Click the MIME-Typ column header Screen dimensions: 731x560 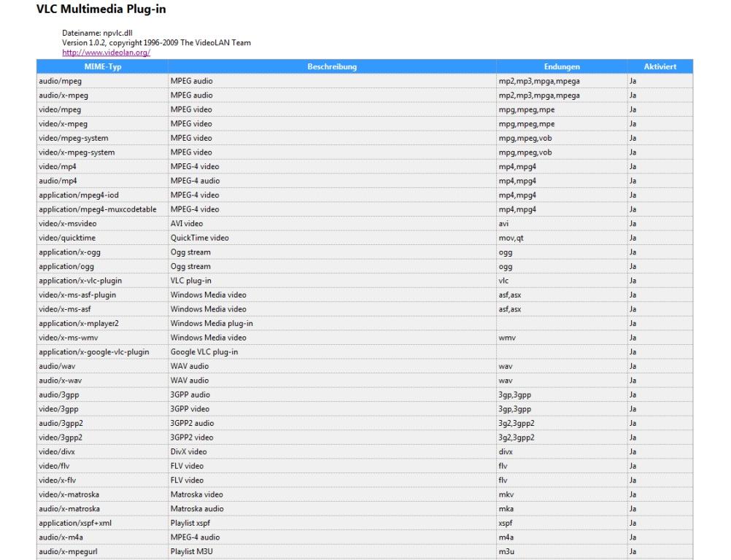(x=103, y=66)
